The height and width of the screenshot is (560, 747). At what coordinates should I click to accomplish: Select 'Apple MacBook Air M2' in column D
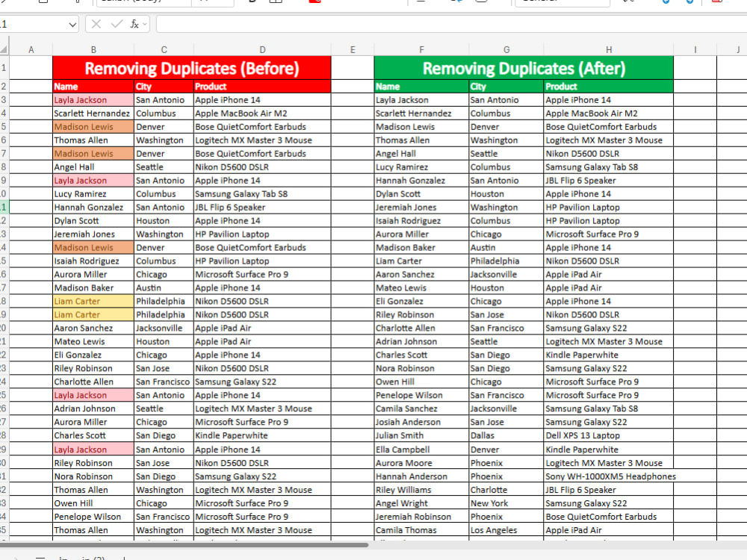262,113
